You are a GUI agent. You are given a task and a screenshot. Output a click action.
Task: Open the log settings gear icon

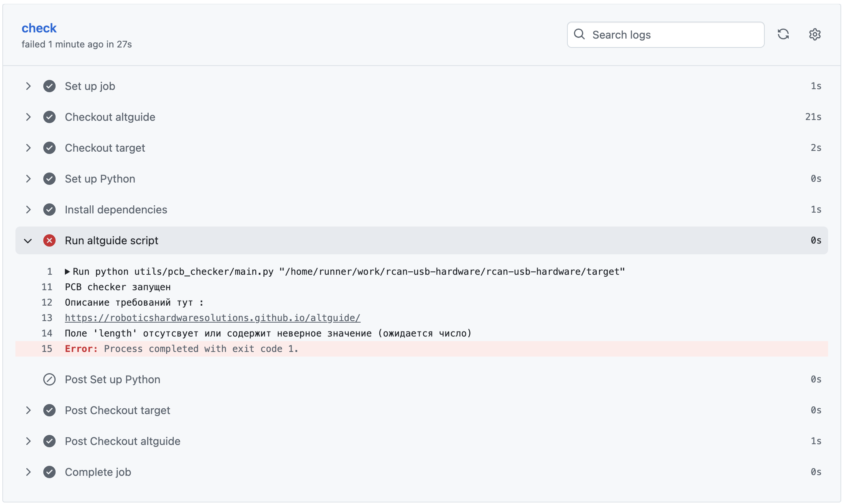point(815,34)
